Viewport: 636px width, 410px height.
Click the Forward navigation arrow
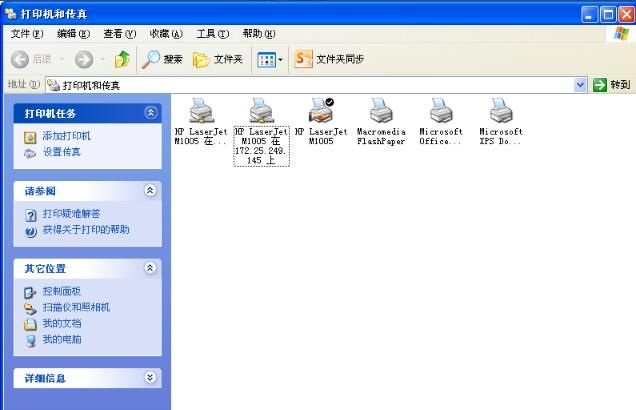(x=84, y=60)
